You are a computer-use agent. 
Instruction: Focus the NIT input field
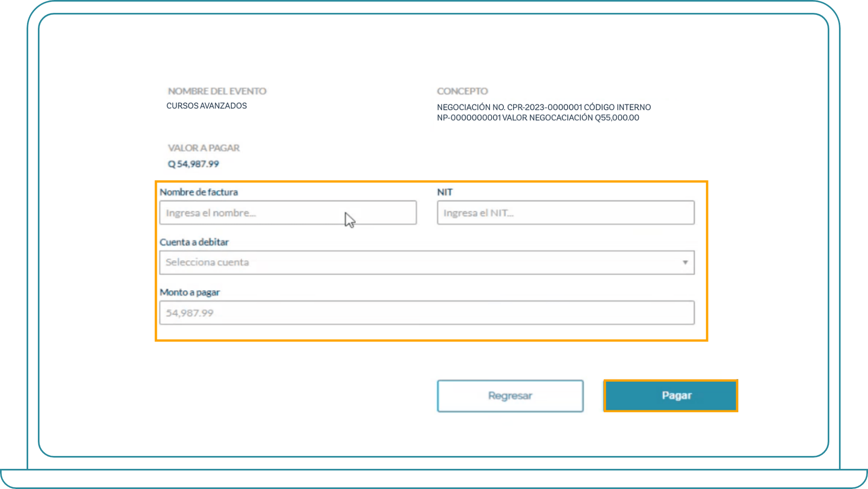pyautogui.click(x=565, y=213)
